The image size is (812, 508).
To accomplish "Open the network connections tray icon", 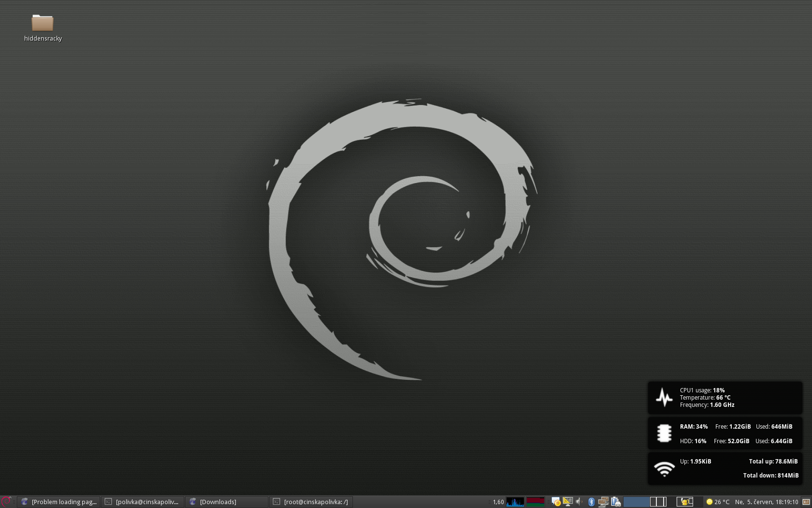I will click(x=603, y=502).
